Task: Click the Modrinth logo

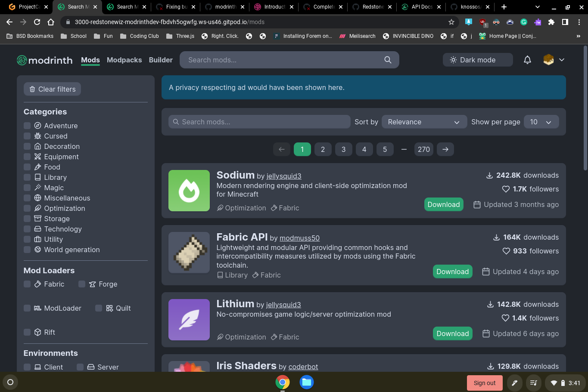Action: [44, 60]
